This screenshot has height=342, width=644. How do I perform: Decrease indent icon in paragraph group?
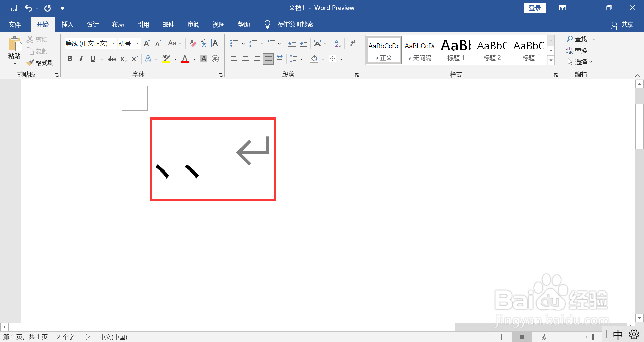tap(292, 43)
